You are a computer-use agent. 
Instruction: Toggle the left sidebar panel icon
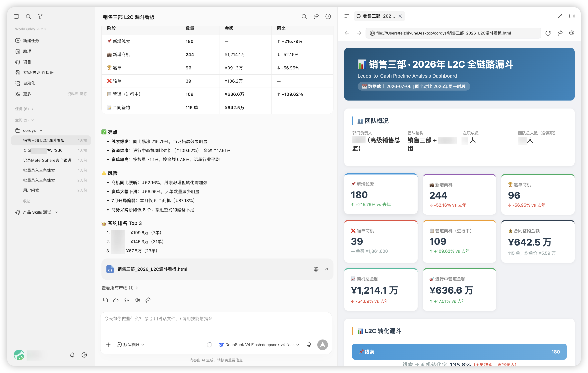tap(16, 16)
